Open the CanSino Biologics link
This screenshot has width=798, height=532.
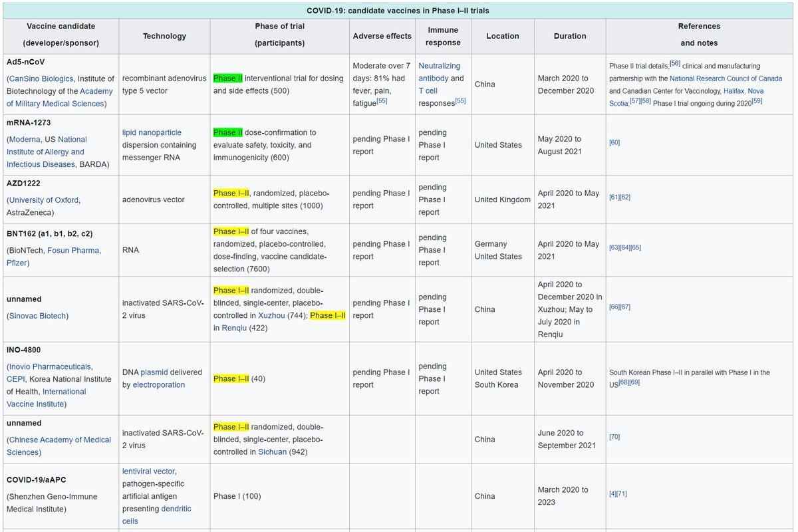click(41, 78)
